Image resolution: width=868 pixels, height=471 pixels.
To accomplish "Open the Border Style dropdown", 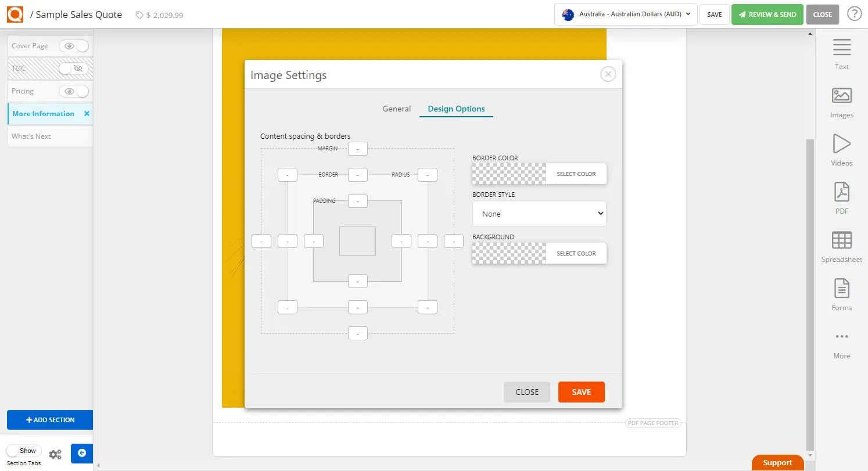I will [539, 214].
